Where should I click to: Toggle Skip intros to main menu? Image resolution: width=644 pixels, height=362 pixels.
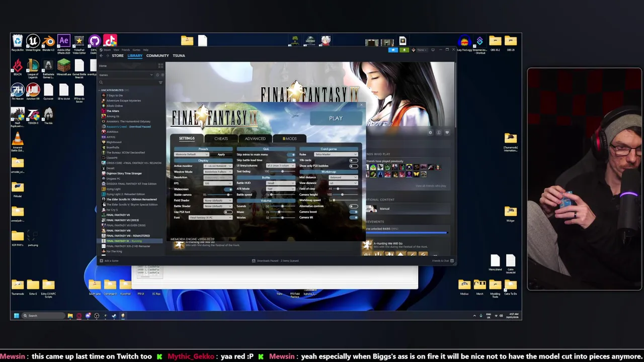coord(291,154)
